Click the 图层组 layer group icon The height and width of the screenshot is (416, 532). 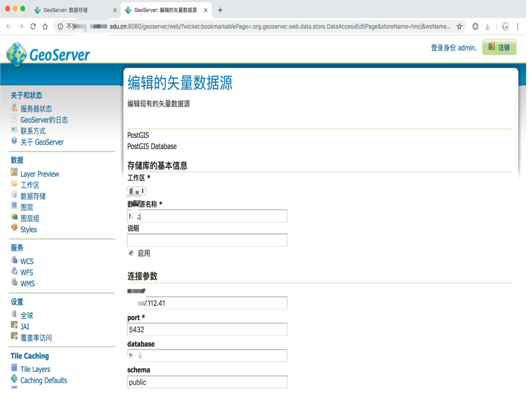14,217
